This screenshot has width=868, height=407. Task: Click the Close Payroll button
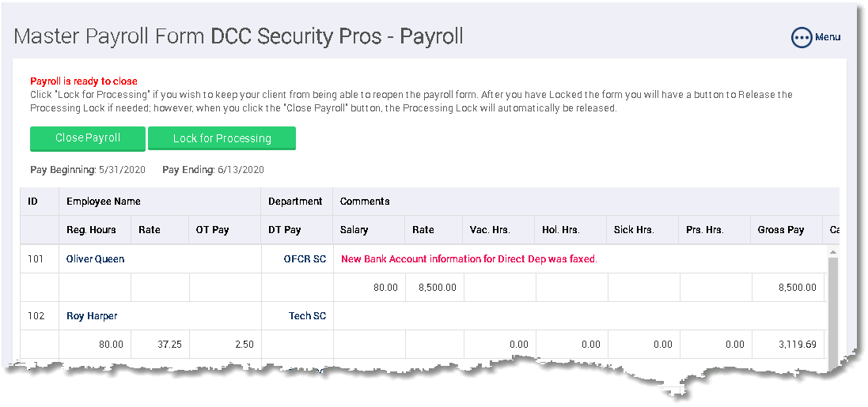(x=88, y=138)
